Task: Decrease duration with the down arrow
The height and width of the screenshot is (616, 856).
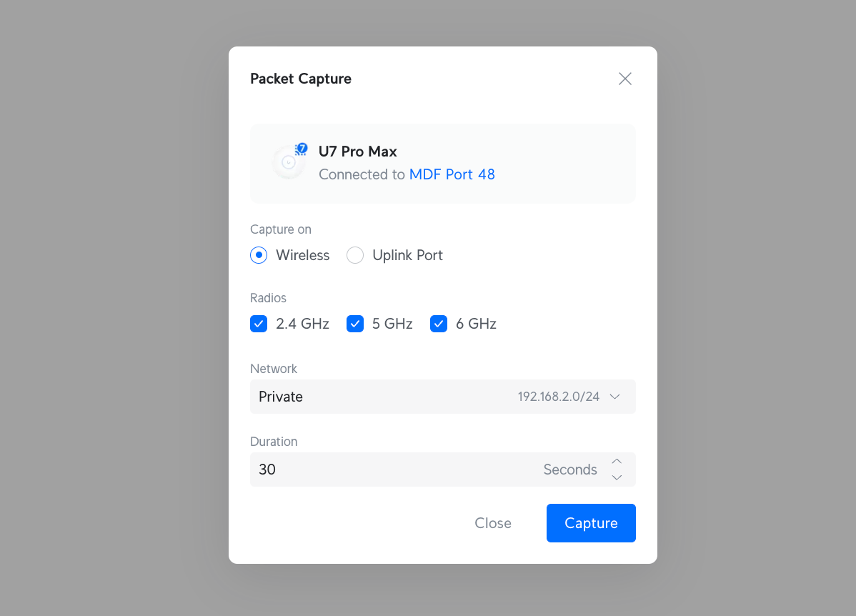Action: pyautogui.click(x=617, y=477)
